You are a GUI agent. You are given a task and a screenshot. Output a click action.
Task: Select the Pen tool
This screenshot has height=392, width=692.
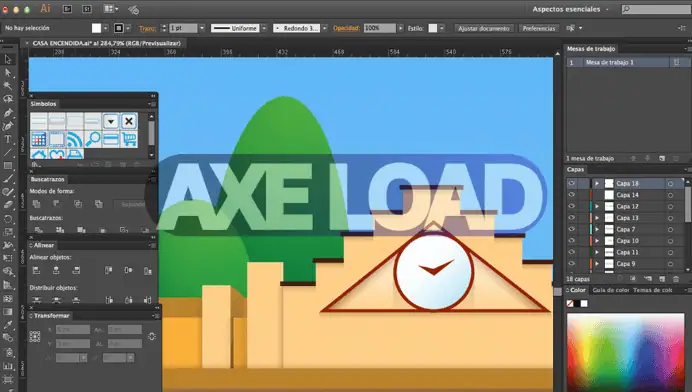pos(8,113)
